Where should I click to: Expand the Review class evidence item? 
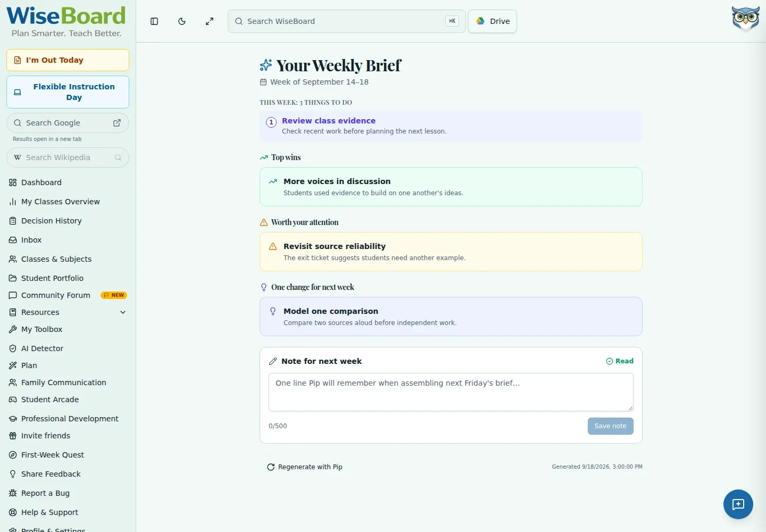coord(451,126)
